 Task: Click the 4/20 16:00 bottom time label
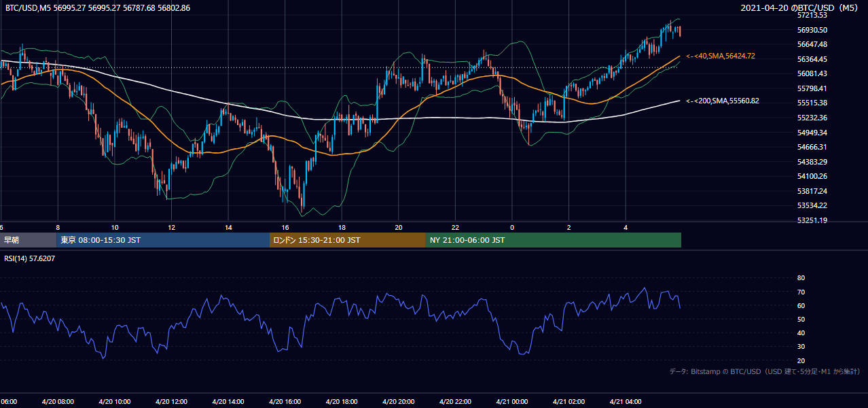[x=285, y=402]
